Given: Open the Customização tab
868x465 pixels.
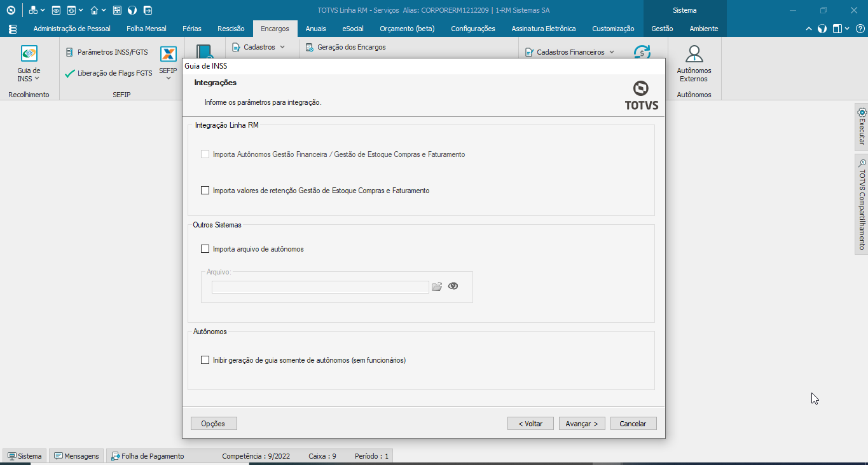Looking at the screenshot, I should 613,29.
